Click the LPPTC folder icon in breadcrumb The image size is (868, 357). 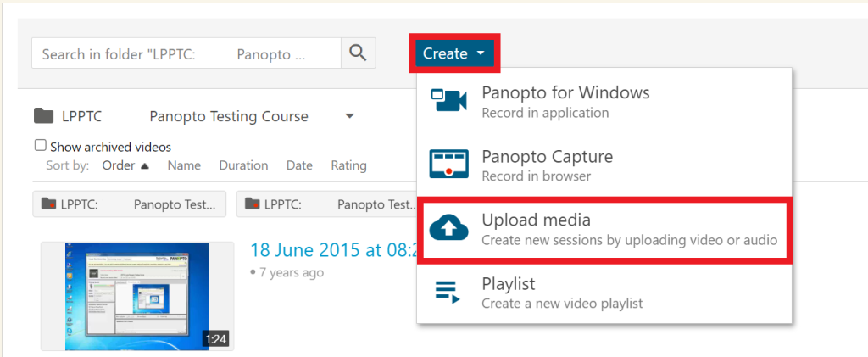coord(44,116)
